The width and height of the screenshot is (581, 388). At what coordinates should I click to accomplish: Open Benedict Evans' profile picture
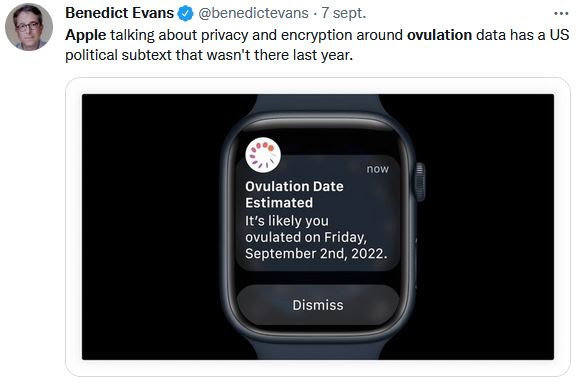click(x=29, y=27)
